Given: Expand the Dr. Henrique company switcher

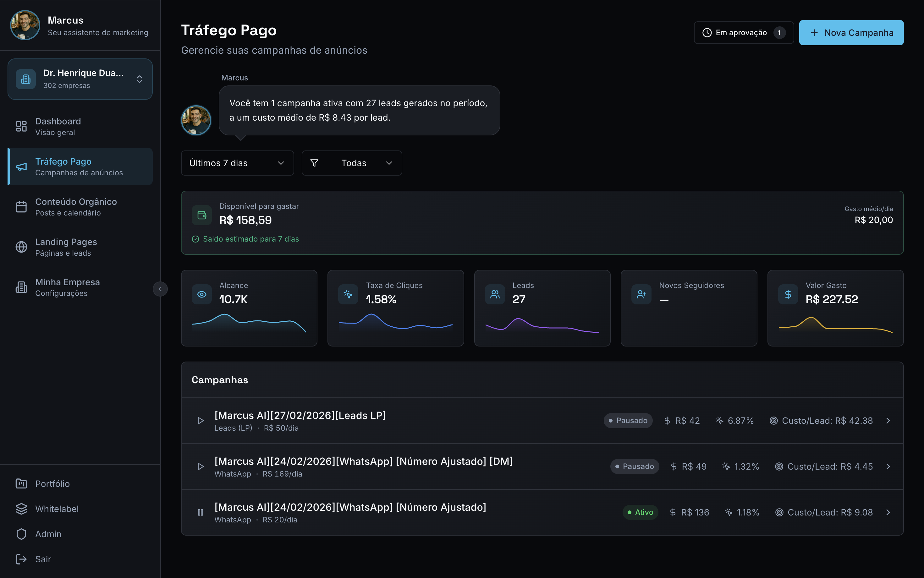Looking at the screenshot, I should [x=139, y=79].
